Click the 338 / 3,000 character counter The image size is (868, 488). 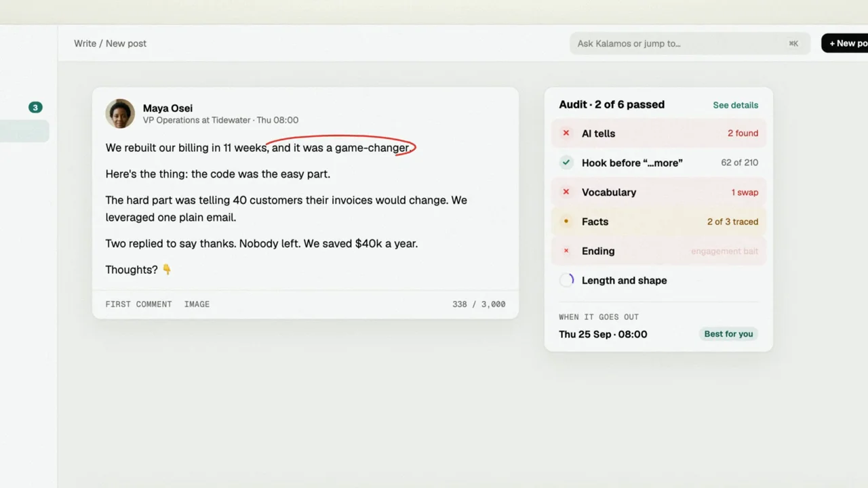479,304
